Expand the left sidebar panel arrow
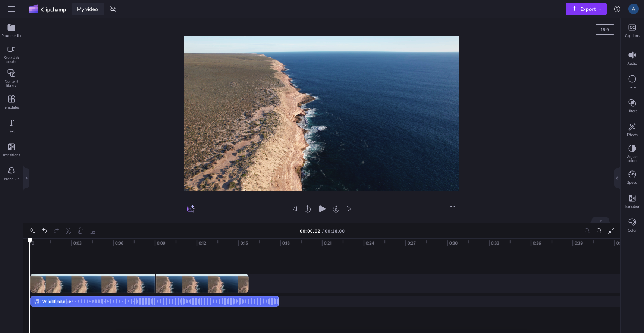Viewport: 644px width, 333px height. pos(26,178)
